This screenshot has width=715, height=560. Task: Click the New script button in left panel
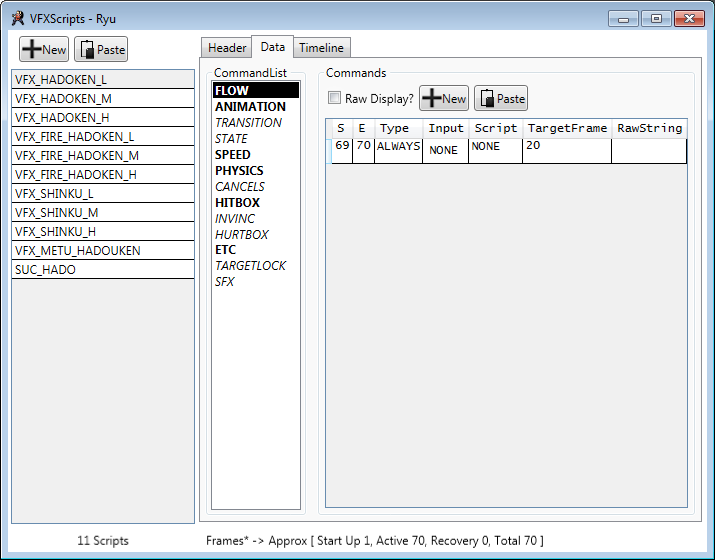pyautogui.click(x=44, y=50)
